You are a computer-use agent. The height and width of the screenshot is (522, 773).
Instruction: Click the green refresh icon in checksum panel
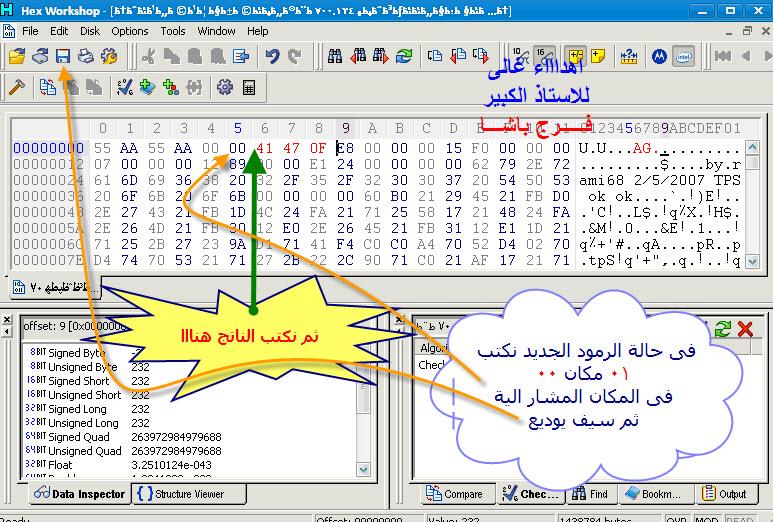pyautogui.click(x=723, y=329)
